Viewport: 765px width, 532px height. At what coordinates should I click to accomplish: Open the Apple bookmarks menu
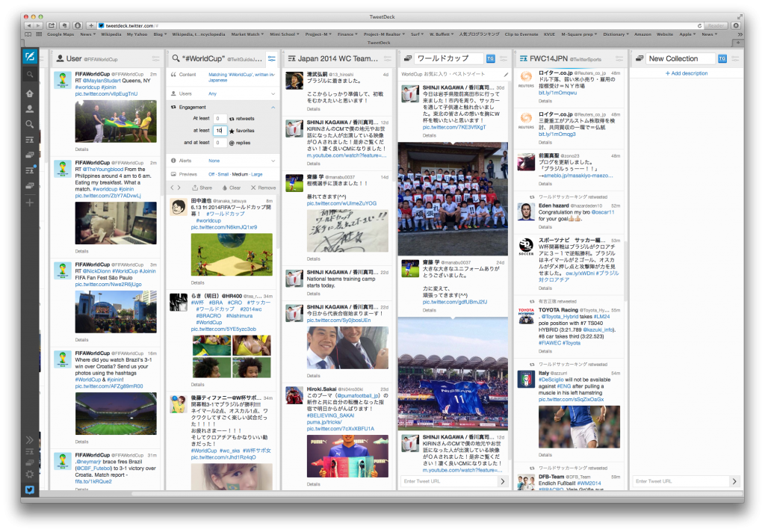coord(687,34)
